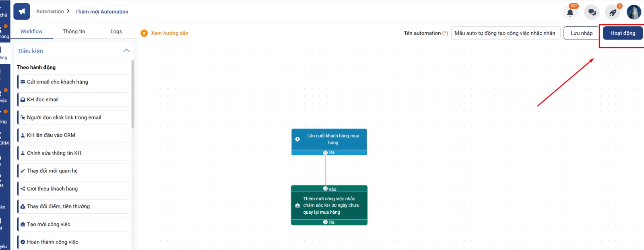Open the Xem hướng dẫn link
644x250 pixels.
click(169, 33)
